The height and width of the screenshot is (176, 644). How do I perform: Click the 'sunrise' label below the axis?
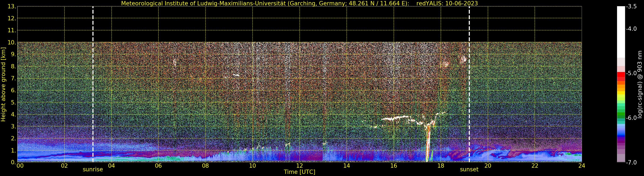93,170
